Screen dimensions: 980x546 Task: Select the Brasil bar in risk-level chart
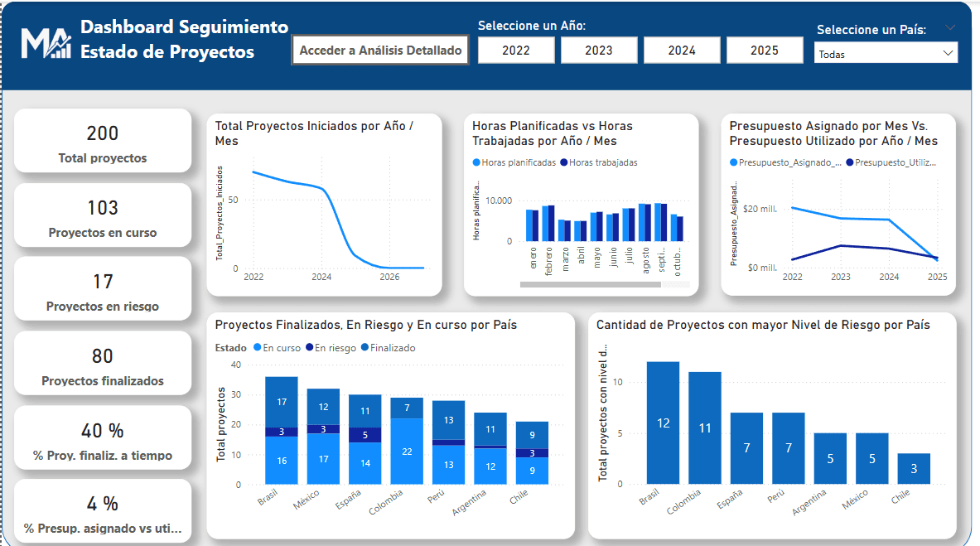point(663,423)
